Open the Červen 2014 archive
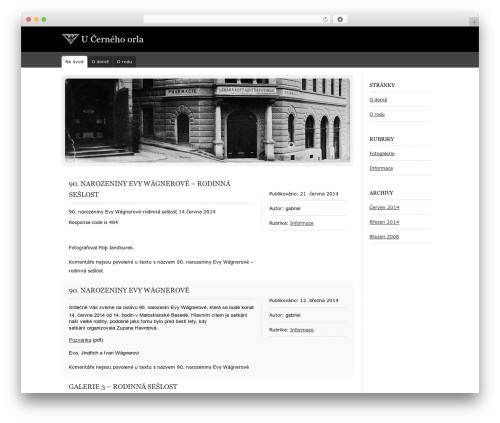 (x=384, y=207)
